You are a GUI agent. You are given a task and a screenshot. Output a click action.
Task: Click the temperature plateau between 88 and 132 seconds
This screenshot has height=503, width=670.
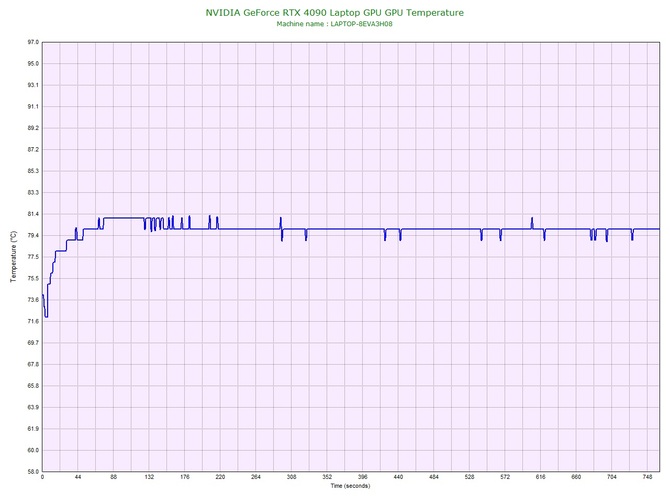click(124, 218)
